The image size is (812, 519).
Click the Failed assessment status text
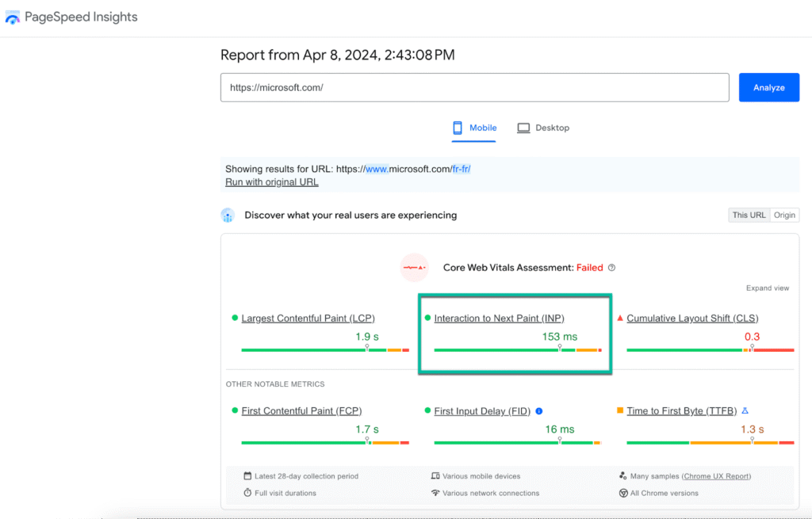(590, 268)
